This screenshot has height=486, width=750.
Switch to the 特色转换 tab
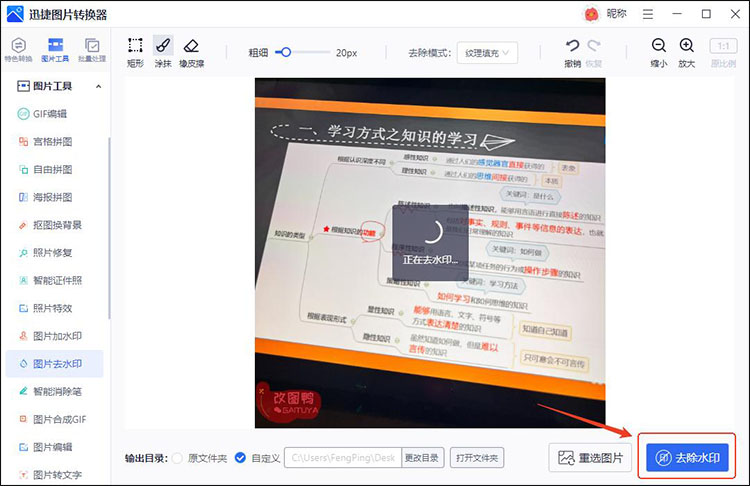click(x=19, y=50)
